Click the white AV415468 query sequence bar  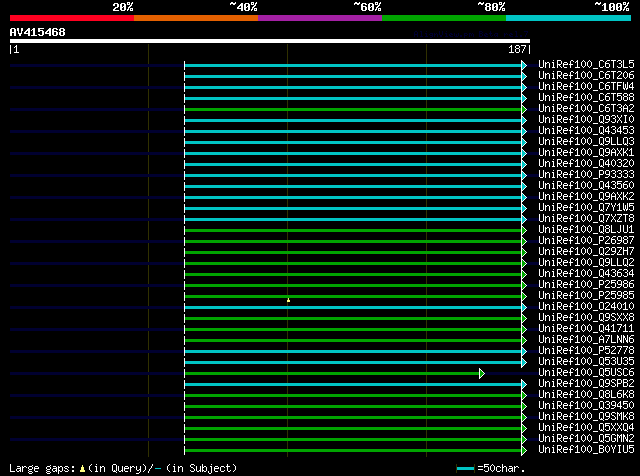pyautogui.click(x=270, y=41)
